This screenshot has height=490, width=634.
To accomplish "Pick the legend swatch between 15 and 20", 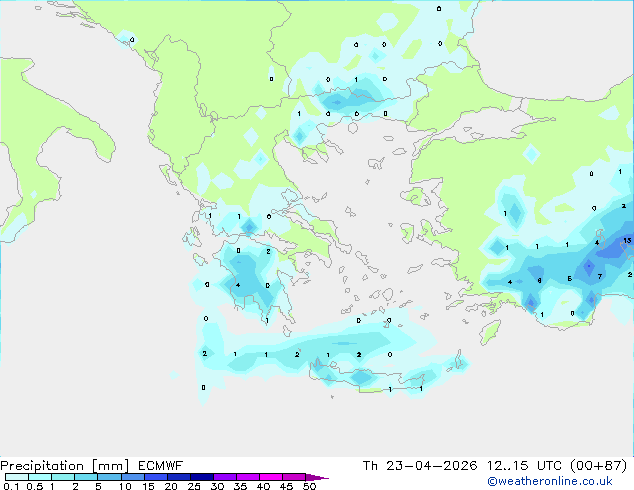I will click(x=155, y=477).
